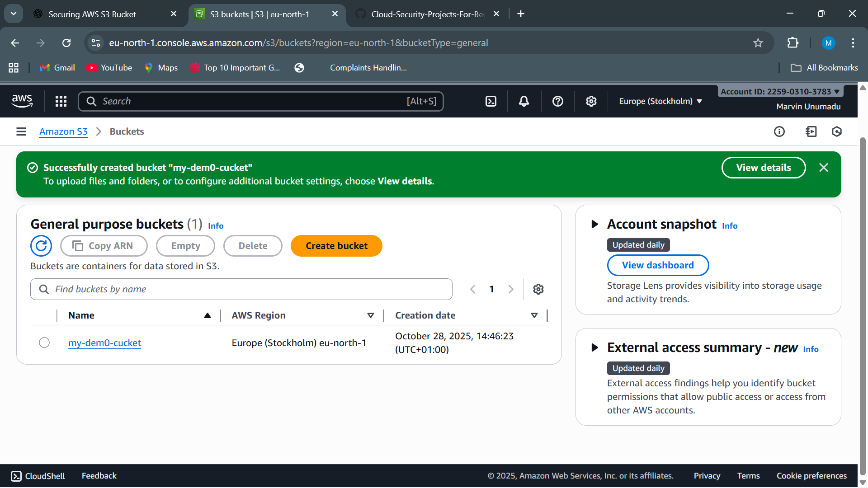Image resolution: width=868 pixels, height=488 pixels.
Task: Open bucket table preferences gear
Action: pyautogui.click(x=538, y=289)
